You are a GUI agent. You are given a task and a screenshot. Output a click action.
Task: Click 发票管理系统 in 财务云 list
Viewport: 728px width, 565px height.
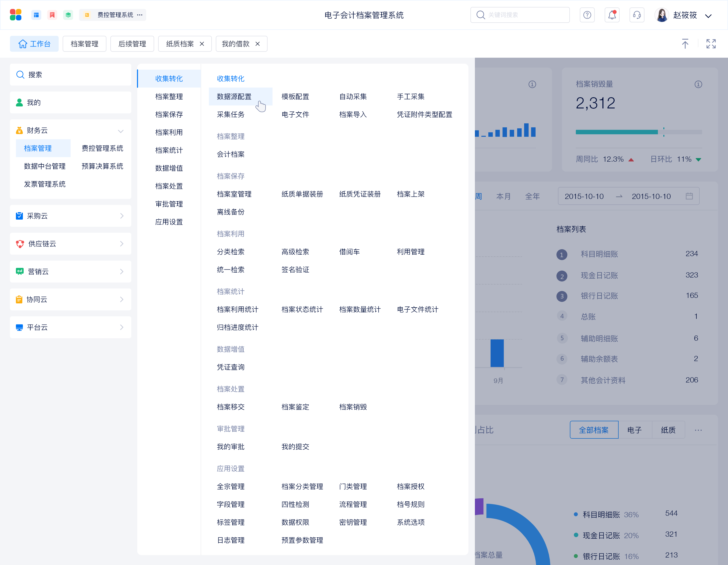point(45,184)
